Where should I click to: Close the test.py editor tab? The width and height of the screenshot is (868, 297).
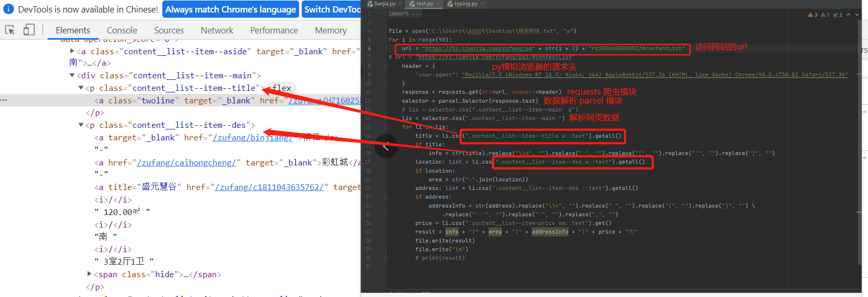point(438,4)
